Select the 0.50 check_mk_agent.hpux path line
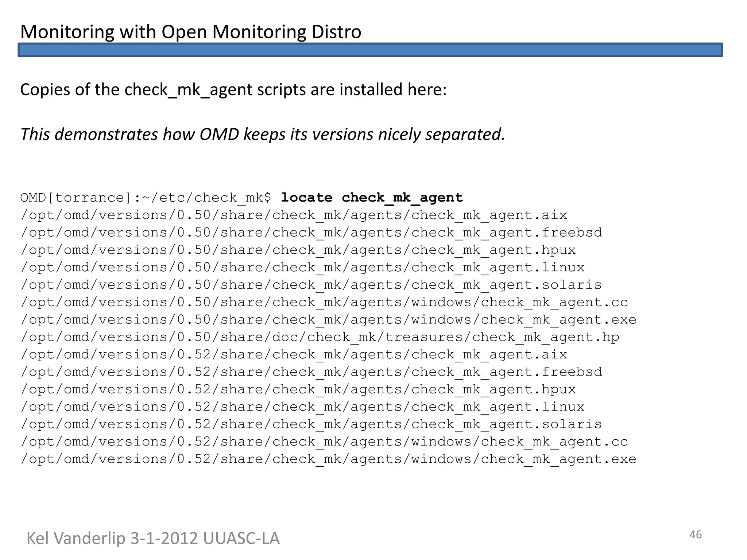The width and height of the screenshot is (747, 560). pos(298,250)
